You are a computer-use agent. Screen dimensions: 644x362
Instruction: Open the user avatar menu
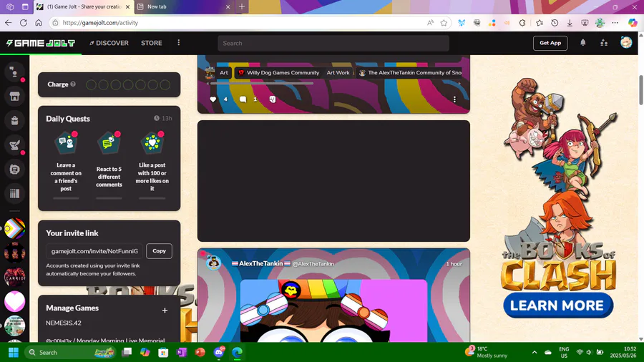click(626, 42)
